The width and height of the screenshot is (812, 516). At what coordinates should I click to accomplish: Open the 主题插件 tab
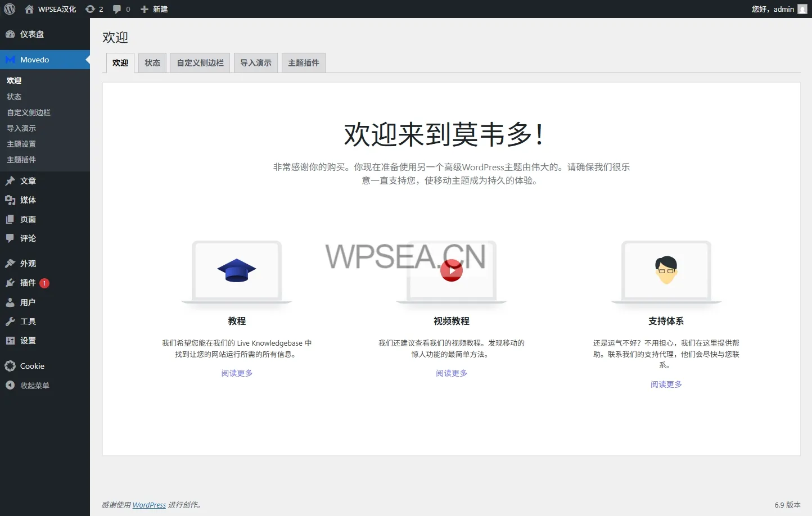click(304, 63)
